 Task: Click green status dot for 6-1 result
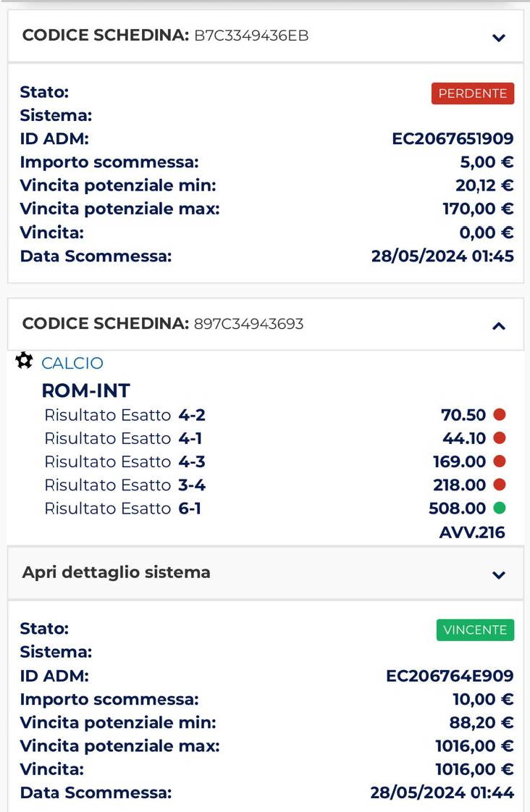coord(500,508)
